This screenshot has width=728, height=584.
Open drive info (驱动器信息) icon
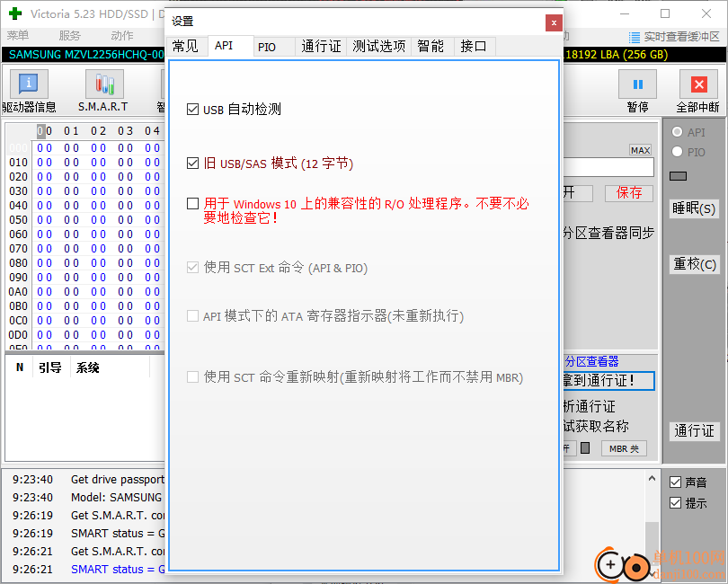pos(29,84)
